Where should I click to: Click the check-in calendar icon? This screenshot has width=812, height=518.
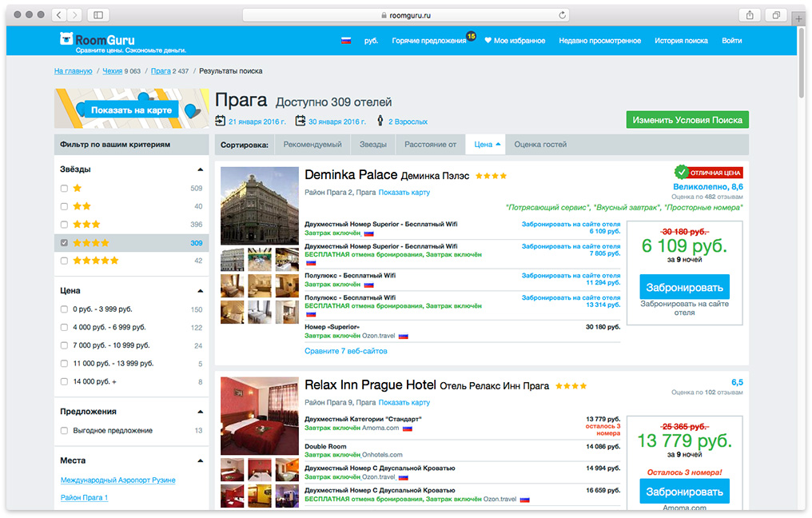pos(221,121)
